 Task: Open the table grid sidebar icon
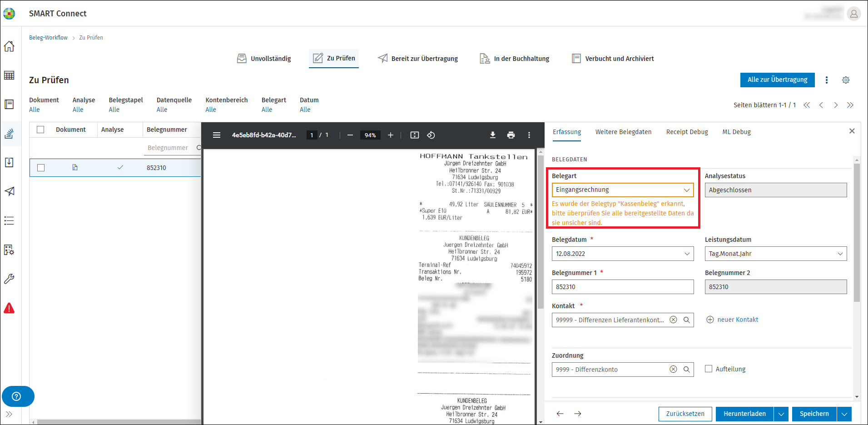[9, 75]
